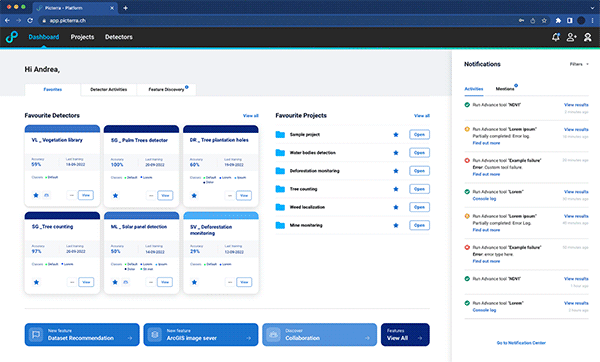Image resolution: width=600 pixels, height=362 pixels.
Task: Click ArcGIS image sever globe icon
Action: coord(155,334)
